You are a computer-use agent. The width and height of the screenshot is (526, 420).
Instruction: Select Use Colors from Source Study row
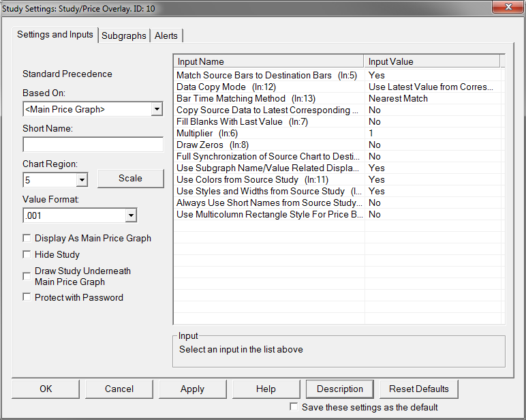click(339, 179)
